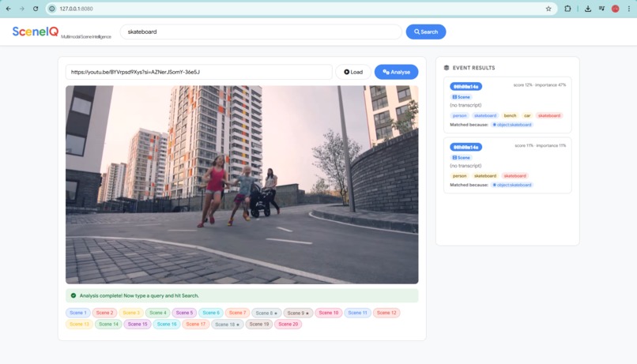
Task: Click object:skateboard match chip in score 11% result
Action: tap(512, 185)
